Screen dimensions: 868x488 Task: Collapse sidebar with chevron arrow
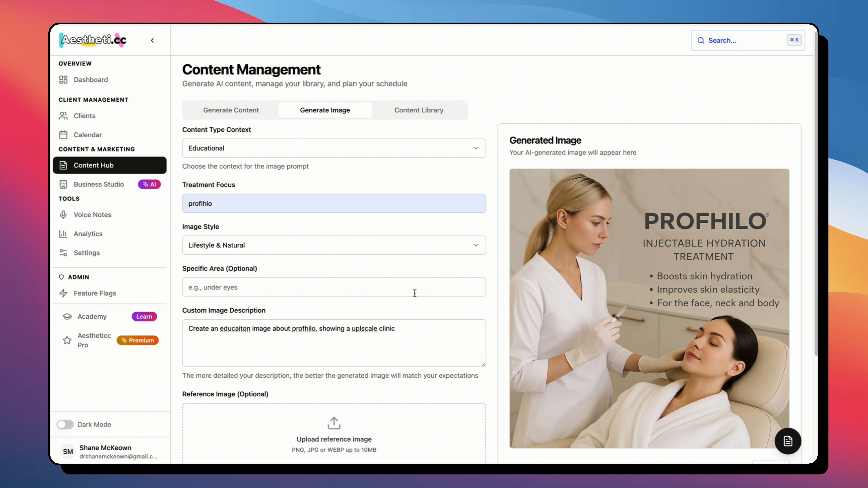pyautogui.click(x=152, y=40)
